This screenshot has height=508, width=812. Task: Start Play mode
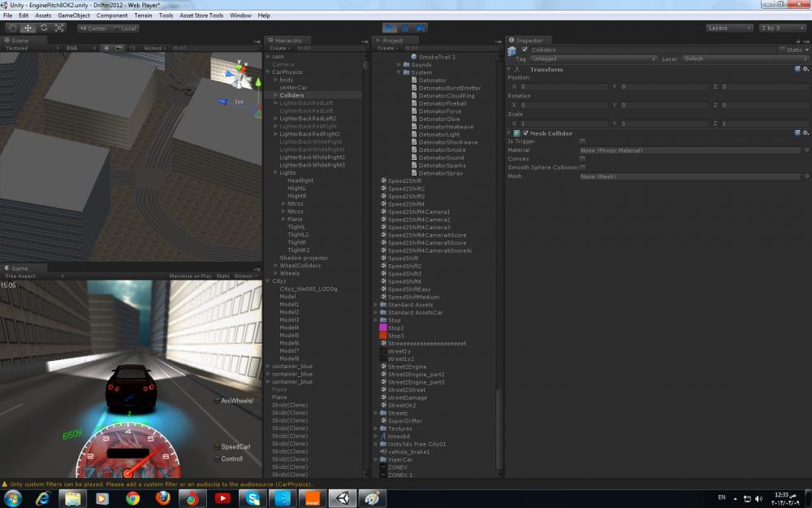tap(390, 28)
